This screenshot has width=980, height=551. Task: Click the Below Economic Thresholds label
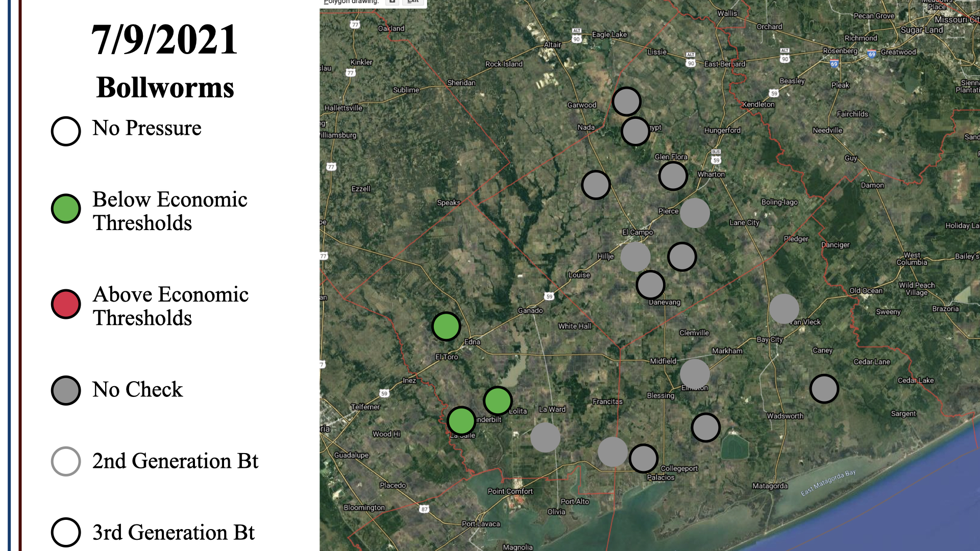point(170,211)
